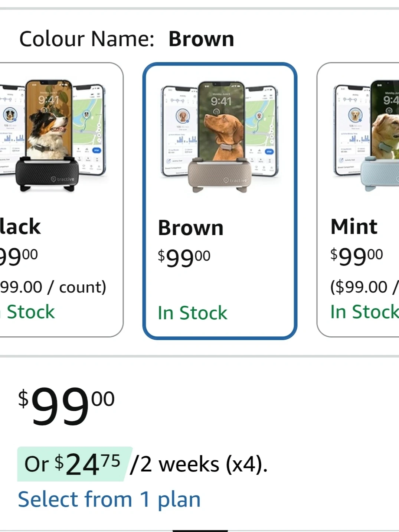Click the dog avatar in Brown card's activity screen

pos(183,116)
